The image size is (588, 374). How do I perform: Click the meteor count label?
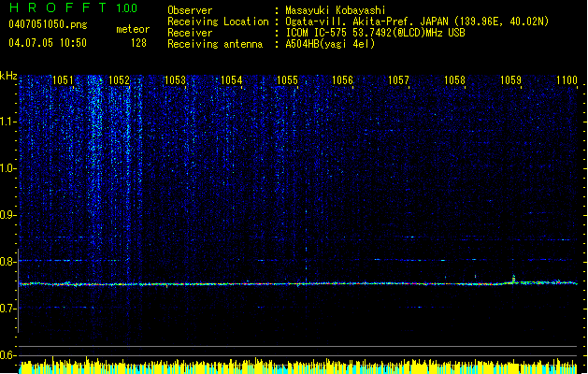click(133, 29)
